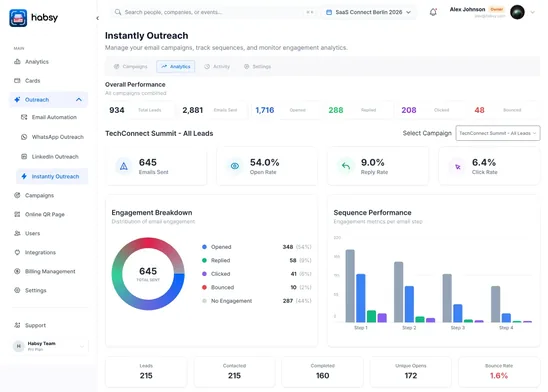Click the '208' clicked count

pos(409,110)
